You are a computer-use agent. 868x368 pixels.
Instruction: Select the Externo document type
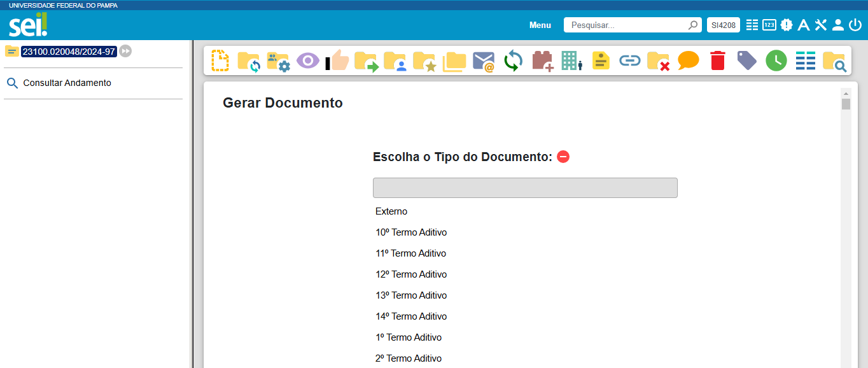(391, 211)
